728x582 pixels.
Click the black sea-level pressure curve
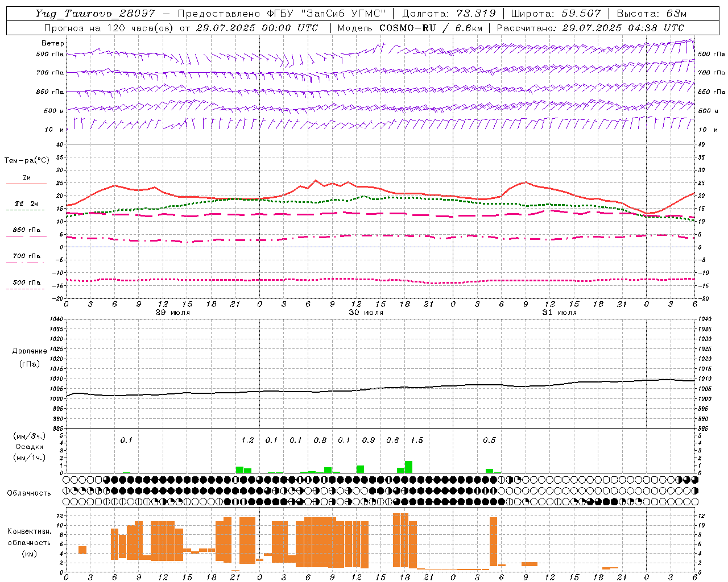[380, 388]
